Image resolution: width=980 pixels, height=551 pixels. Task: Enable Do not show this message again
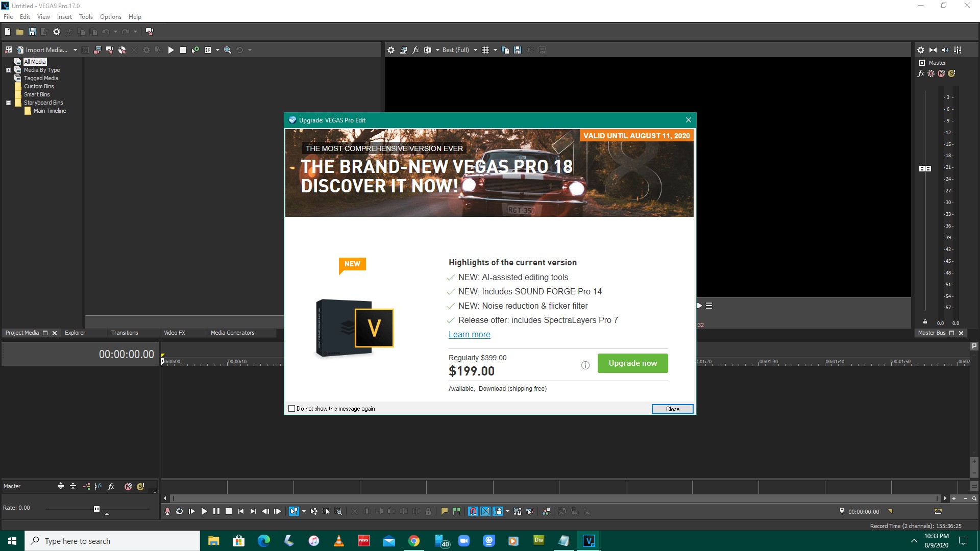click(x=292, y=408)
